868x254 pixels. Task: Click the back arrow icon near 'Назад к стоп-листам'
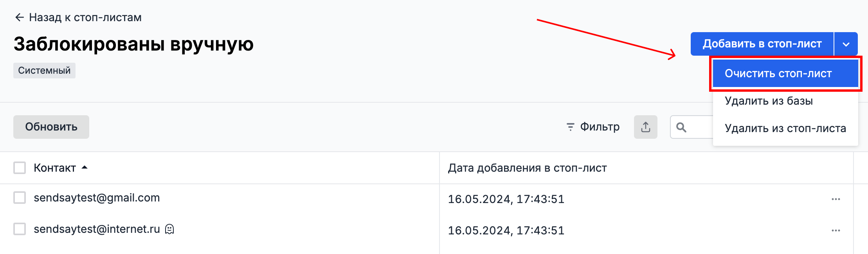(x=19, y=17)
